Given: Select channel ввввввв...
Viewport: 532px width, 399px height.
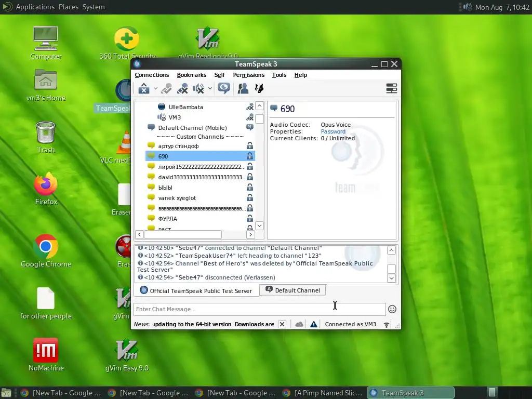Looking at the screenshot, I should (x=202, y=208).
